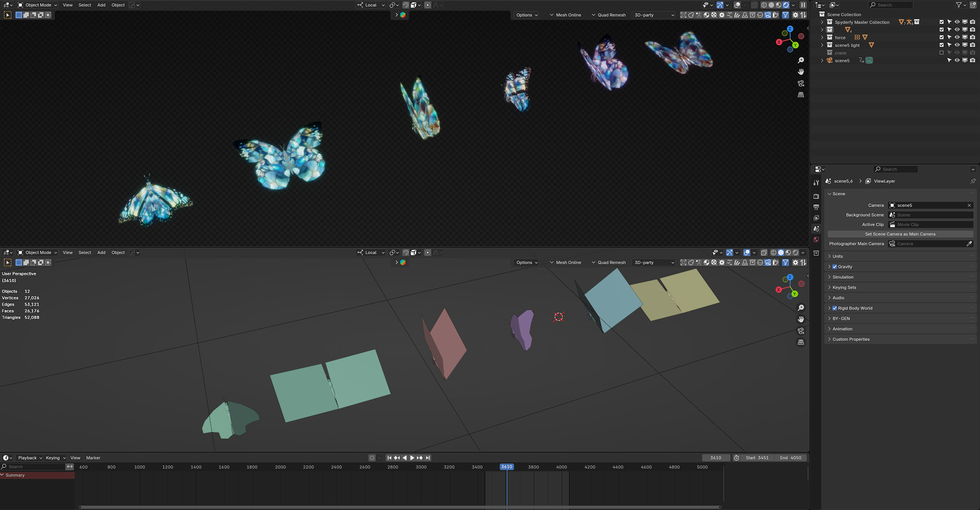Expand the Simulation panel
The image size is (980, 510).
click(x=900, y=277)
